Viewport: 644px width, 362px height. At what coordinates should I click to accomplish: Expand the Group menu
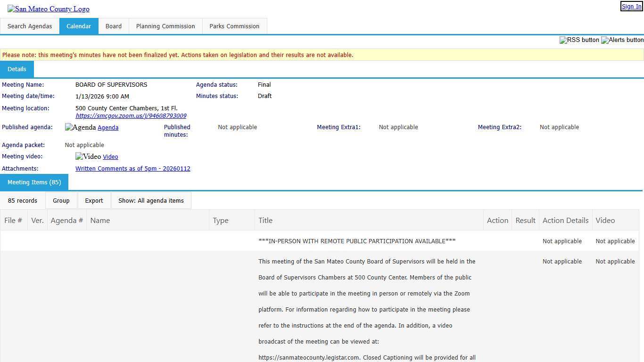coord(61,200)
